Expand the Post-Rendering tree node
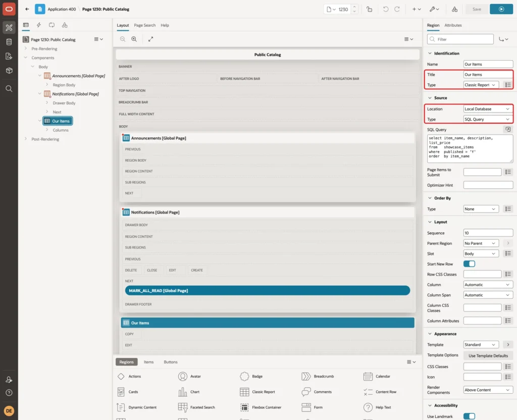The height and width of the screenshot is (420, 517). coord(26,139)
